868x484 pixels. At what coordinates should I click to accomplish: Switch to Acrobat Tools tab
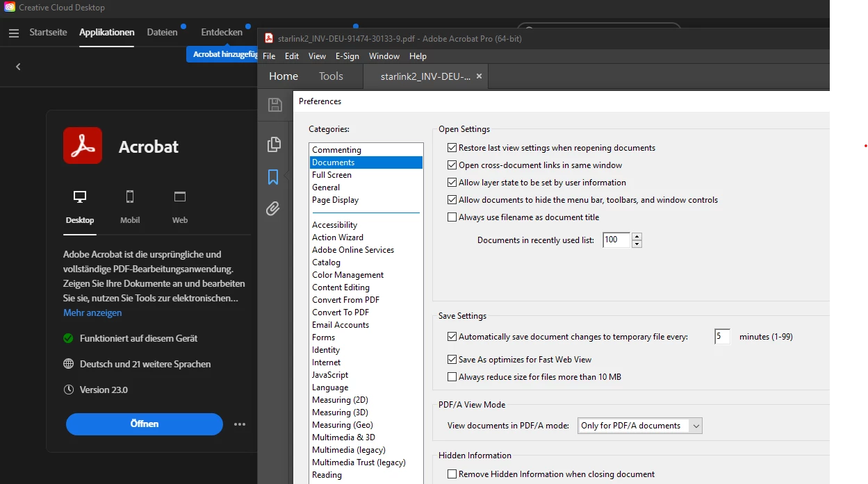[331, 76]
